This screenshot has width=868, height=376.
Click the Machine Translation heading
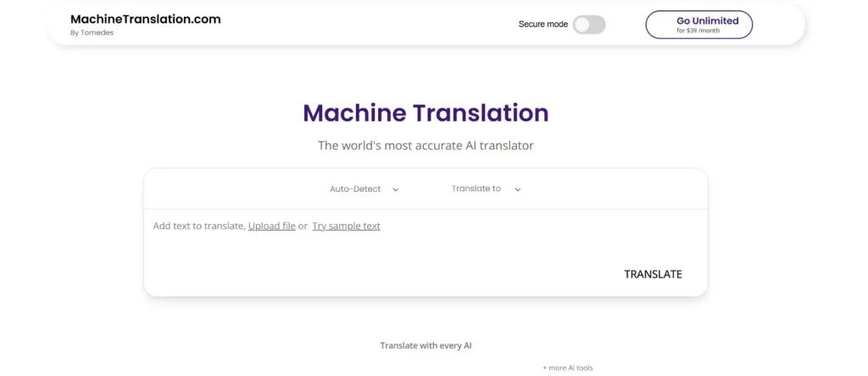coord(426,113)
